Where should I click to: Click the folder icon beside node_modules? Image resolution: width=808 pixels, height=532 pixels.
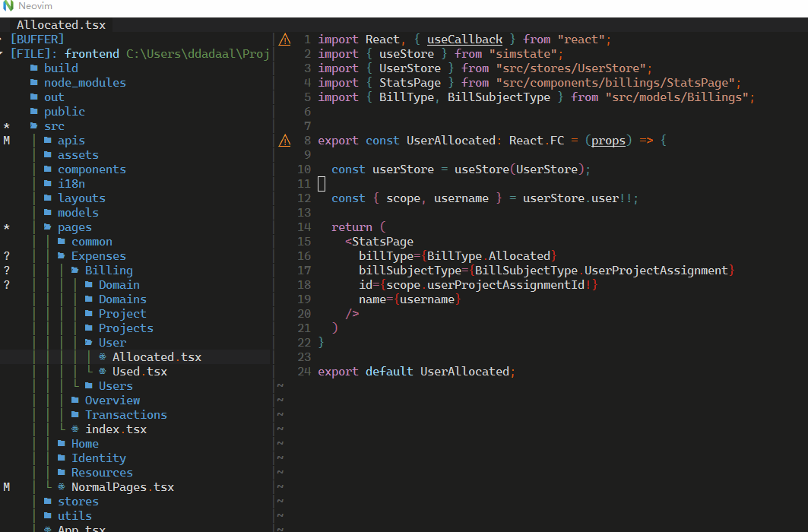34,83
